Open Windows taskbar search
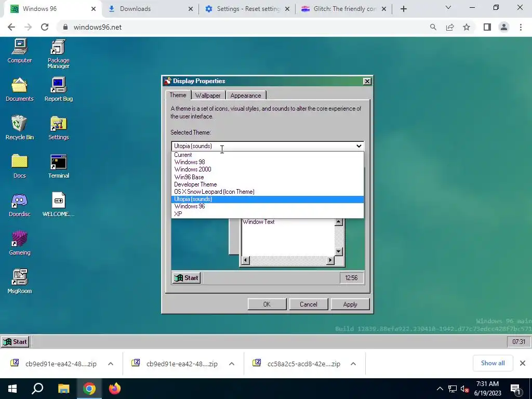The image size is (532, 399). [37, 389]
